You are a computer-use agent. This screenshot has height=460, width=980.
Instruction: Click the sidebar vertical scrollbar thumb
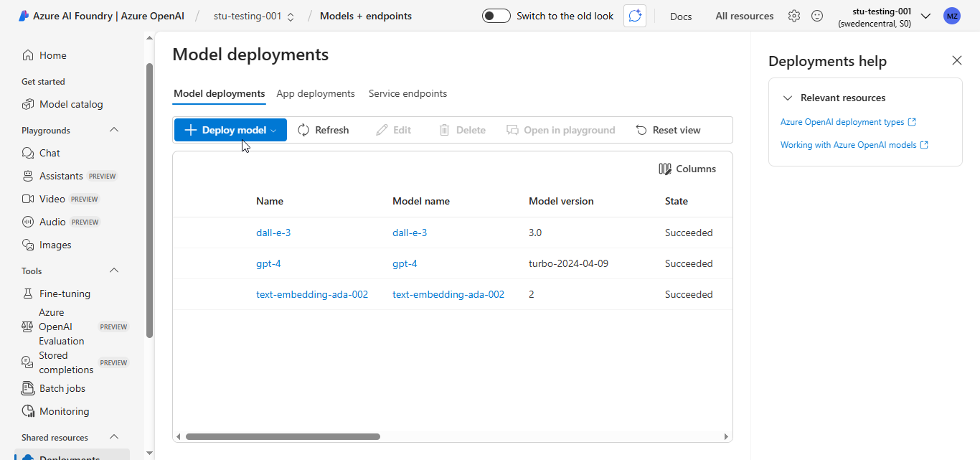(149, 200)
